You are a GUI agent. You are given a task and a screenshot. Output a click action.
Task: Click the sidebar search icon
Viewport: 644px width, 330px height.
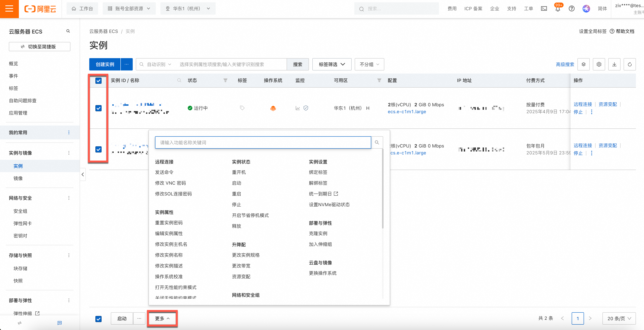click(68, 31)
